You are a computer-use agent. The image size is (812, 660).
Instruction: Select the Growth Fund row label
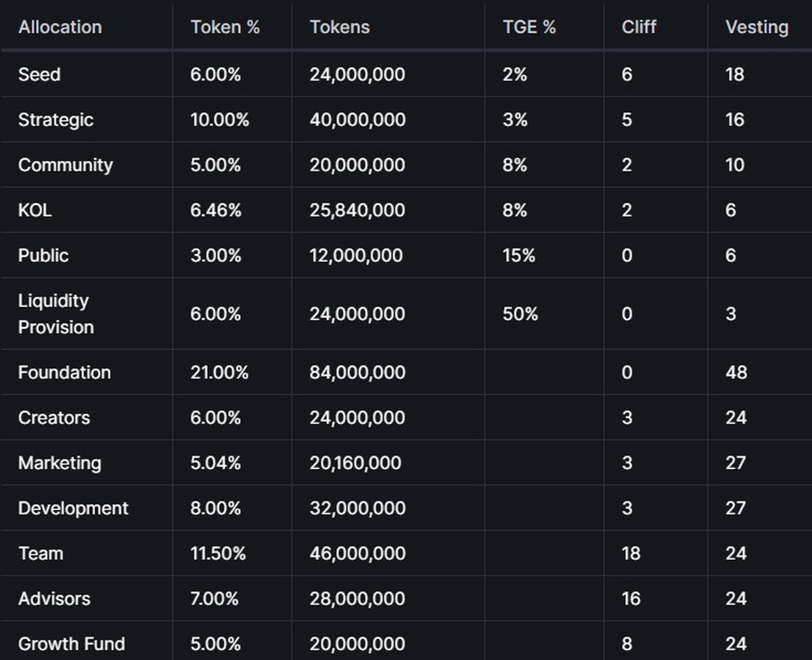[71, 644]
